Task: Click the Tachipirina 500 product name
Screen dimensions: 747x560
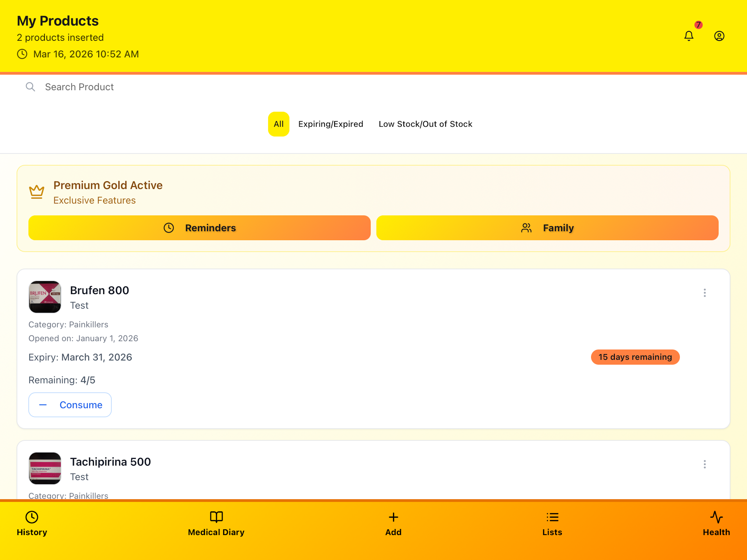Action: [110, 462]
